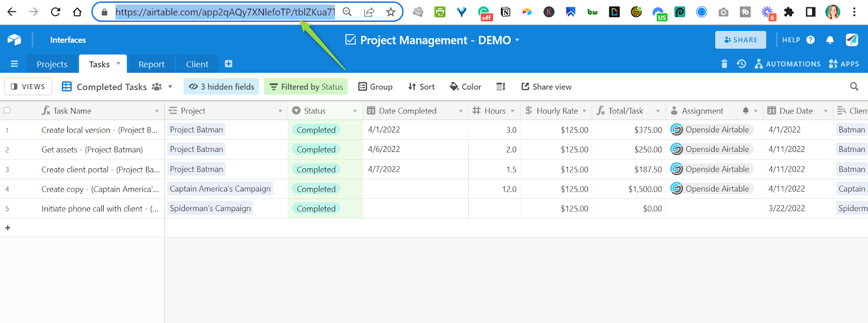
Task: Click the add table plus icon
Action: [x=228, y=64]
